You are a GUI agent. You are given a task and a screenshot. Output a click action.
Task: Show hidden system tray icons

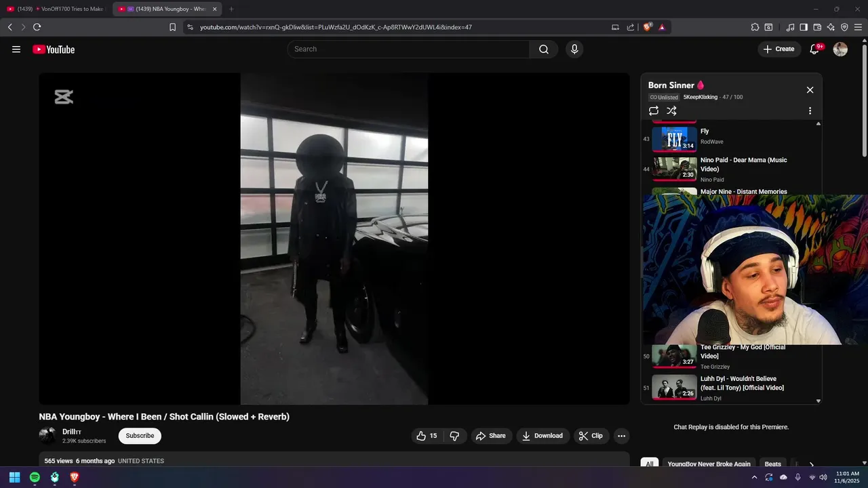[754, 477]
